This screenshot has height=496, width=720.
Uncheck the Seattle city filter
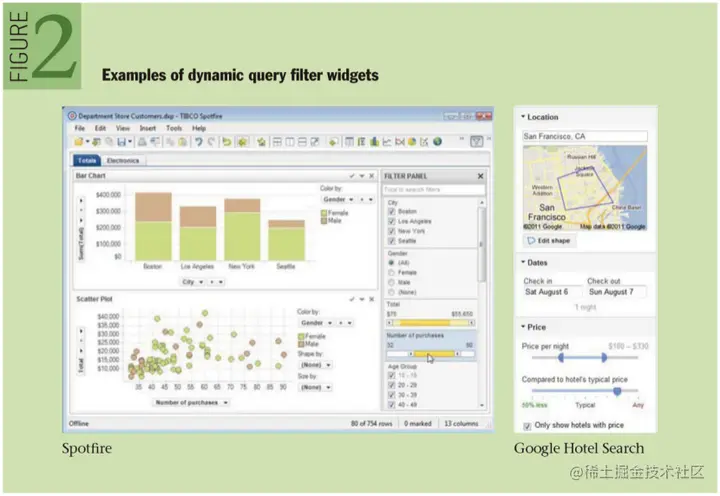pos(392,241)
